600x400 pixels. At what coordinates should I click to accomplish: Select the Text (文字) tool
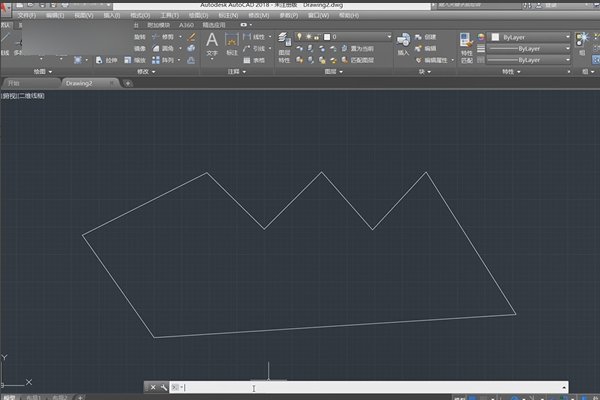click(212, 43)
